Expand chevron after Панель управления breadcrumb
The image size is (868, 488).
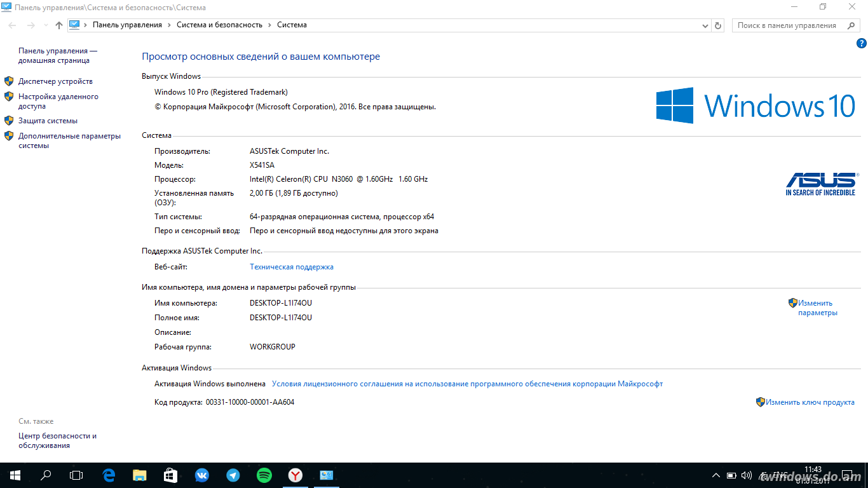pyautogui.click(x=170, y=25)
